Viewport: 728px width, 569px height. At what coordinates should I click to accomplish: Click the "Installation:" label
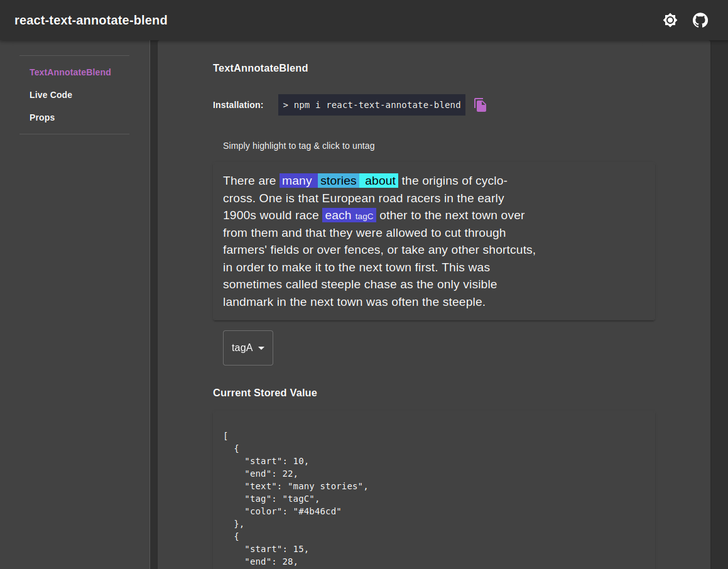[x=238, y=105]
